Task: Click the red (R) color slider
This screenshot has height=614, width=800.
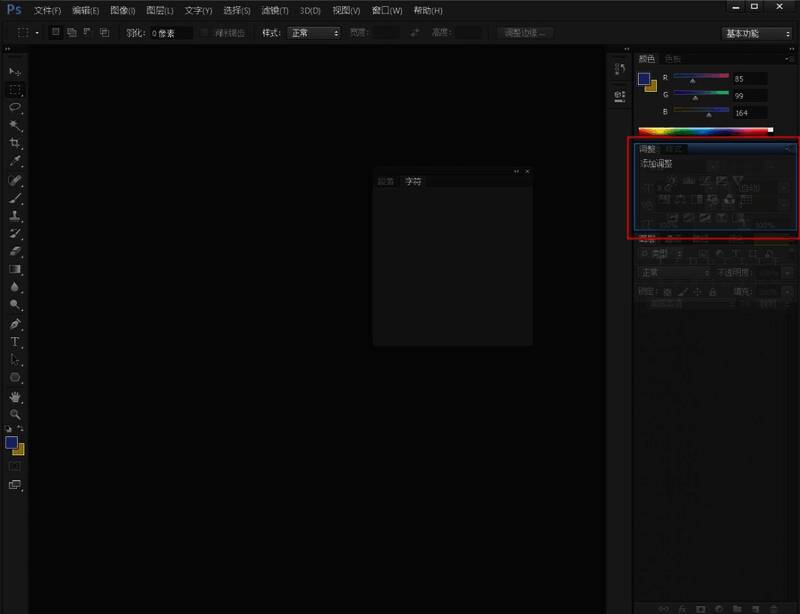Action: click(x=700, y=77)
